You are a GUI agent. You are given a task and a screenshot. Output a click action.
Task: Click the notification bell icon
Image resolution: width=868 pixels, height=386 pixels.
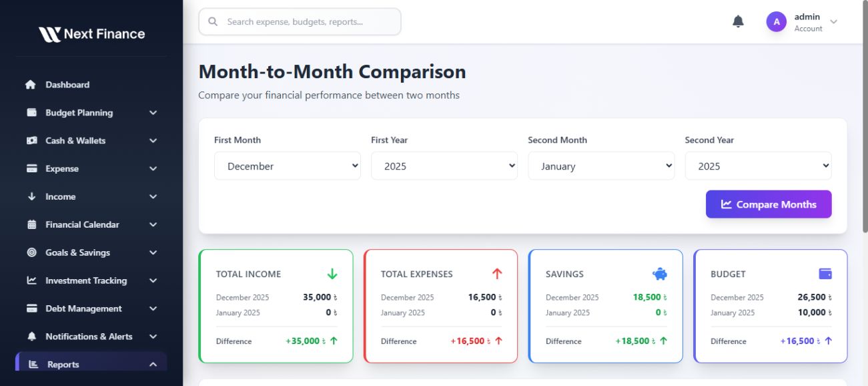point(738,21)
